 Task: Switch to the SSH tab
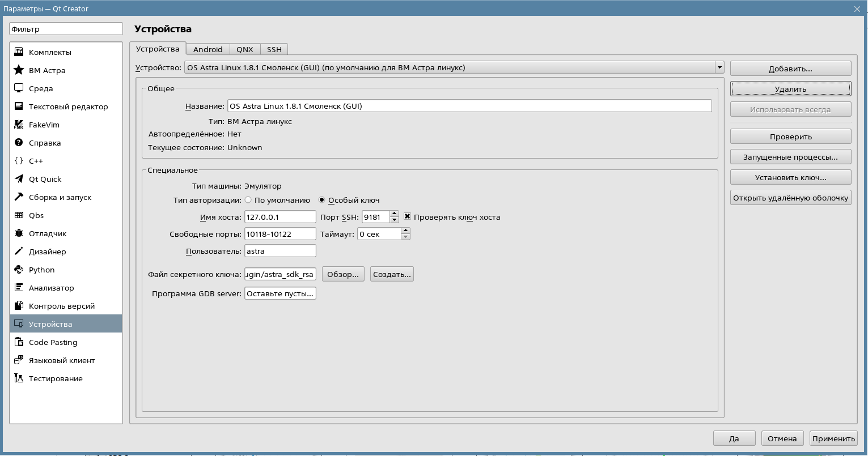(274, 49)
